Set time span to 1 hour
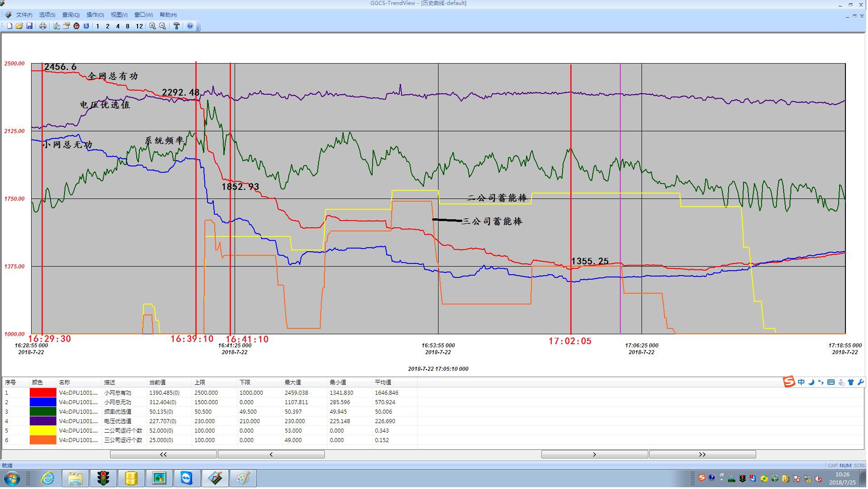The image size is (868, 489). click(97, 26)
